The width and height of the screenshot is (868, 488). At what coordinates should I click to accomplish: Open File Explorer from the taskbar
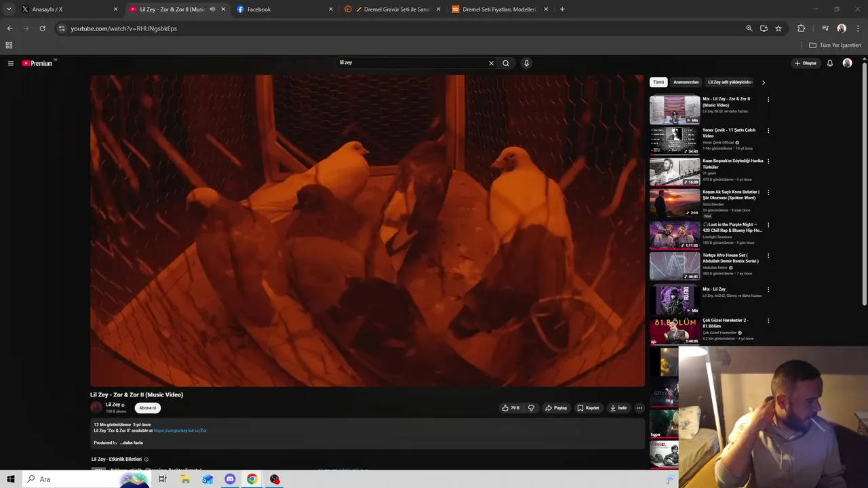click(185, 479)
